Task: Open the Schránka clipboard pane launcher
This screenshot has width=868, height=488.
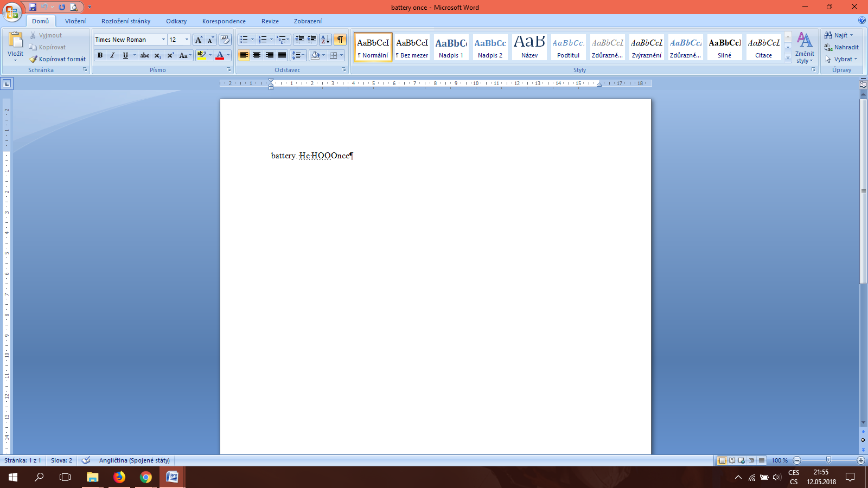Action: coord(85,70)
